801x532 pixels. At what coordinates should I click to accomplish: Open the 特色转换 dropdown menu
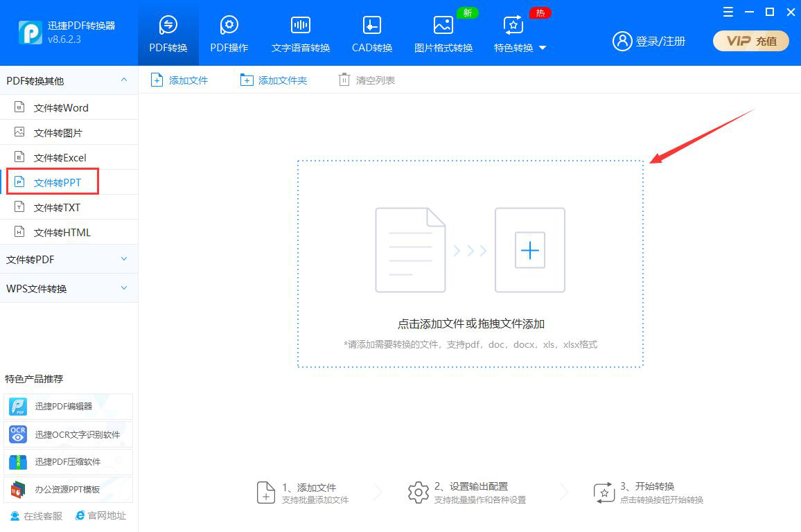(x=520, y=33)
